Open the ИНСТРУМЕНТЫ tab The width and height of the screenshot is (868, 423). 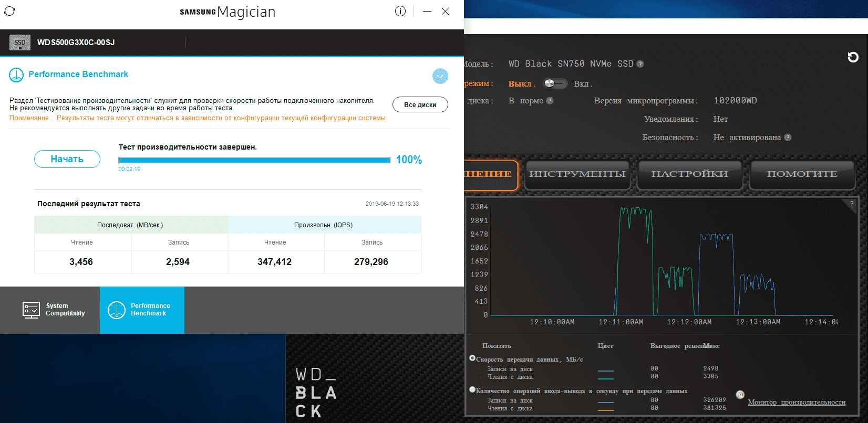click(x=577, y=174)
